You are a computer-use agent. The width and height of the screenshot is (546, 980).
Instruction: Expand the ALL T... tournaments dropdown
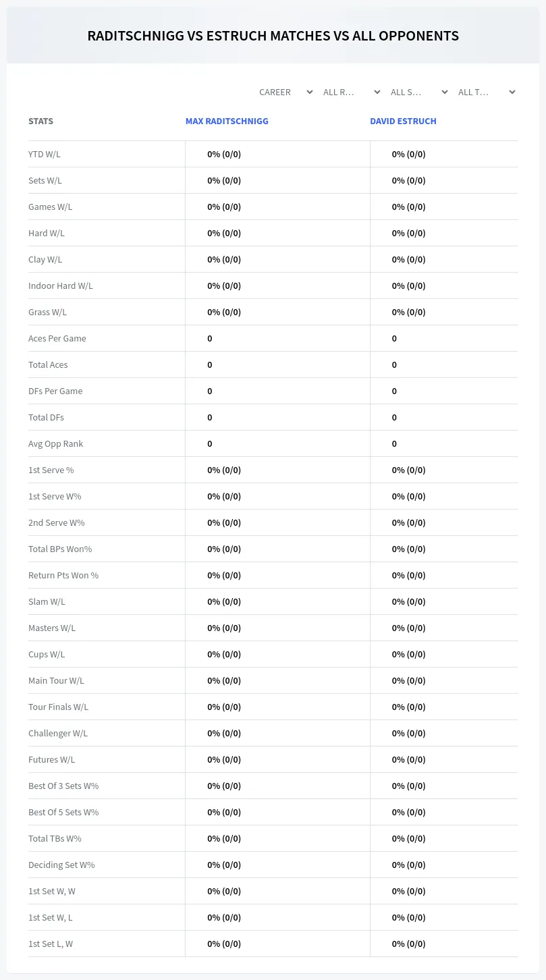486,92
